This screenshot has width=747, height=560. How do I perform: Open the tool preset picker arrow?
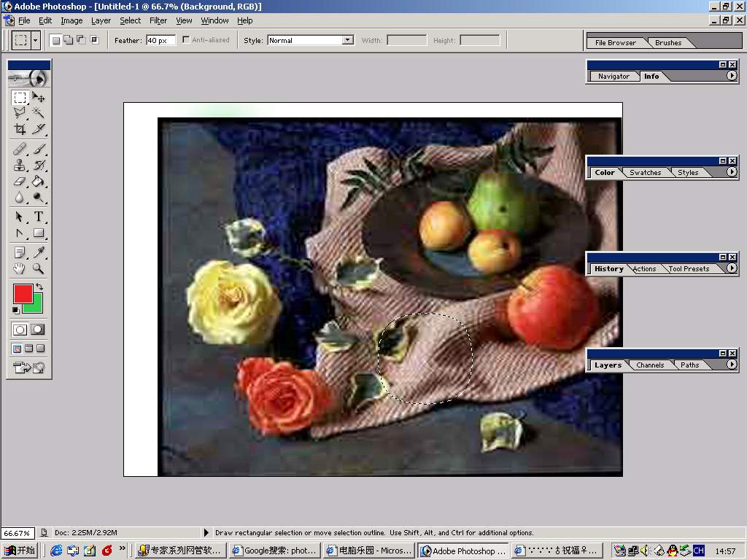[x=35, y=41]
